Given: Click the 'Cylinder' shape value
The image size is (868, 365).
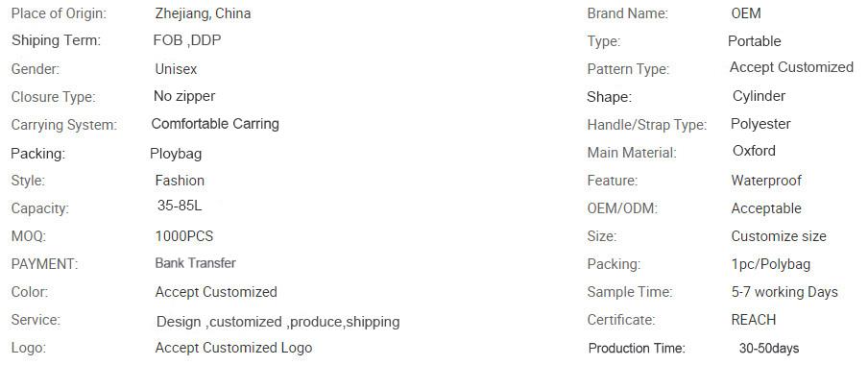Looking at the screenshot, I should 759,96.
